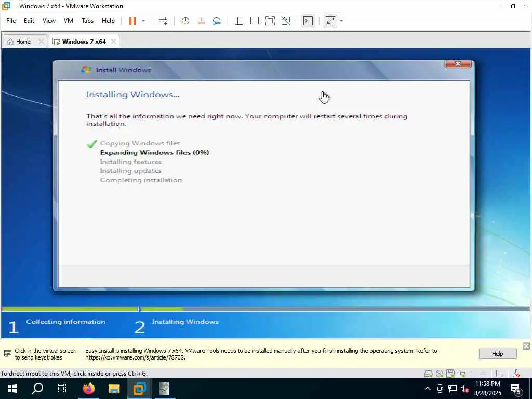Close the Windows 7 x64 tab
Viewport: 532px width, 399px height.
(x=113, y=42)
